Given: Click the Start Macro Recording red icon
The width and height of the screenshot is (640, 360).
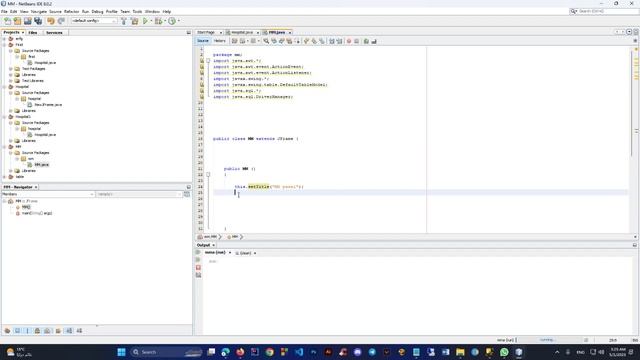Looking at the screenshot, I should 349,41.
